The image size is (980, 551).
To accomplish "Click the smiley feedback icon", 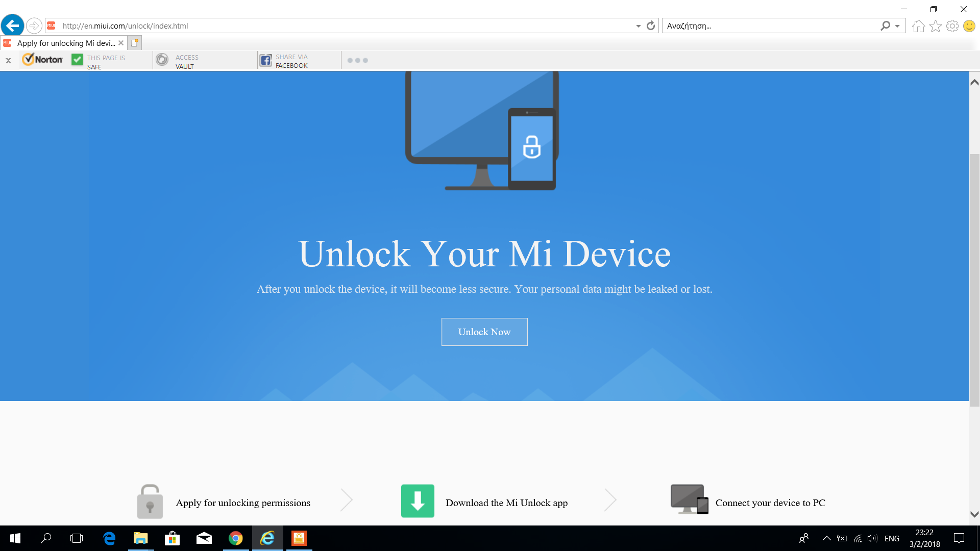I will (969, 26).
